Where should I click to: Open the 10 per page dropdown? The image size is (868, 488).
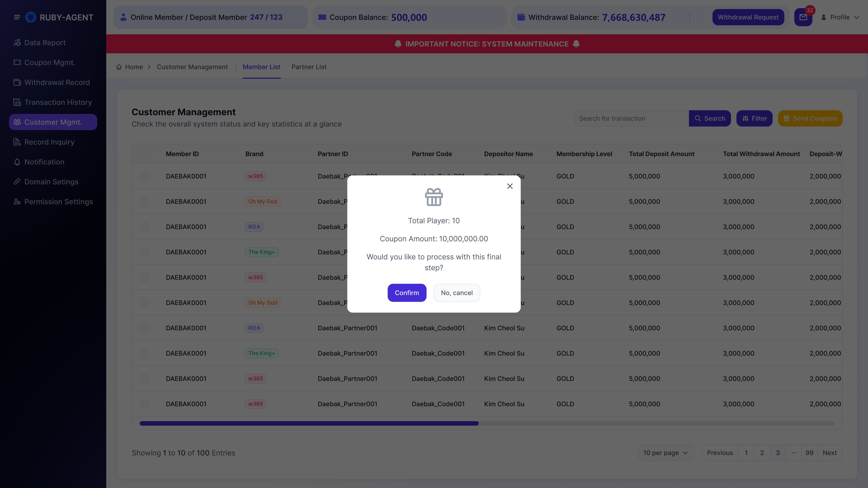[666, 453]
